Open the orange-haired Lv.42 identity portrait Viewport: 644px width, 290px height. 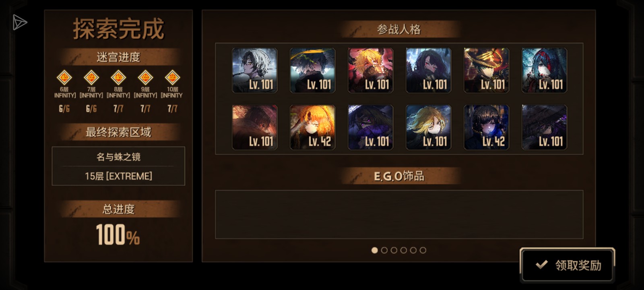(x=313, y=127)
